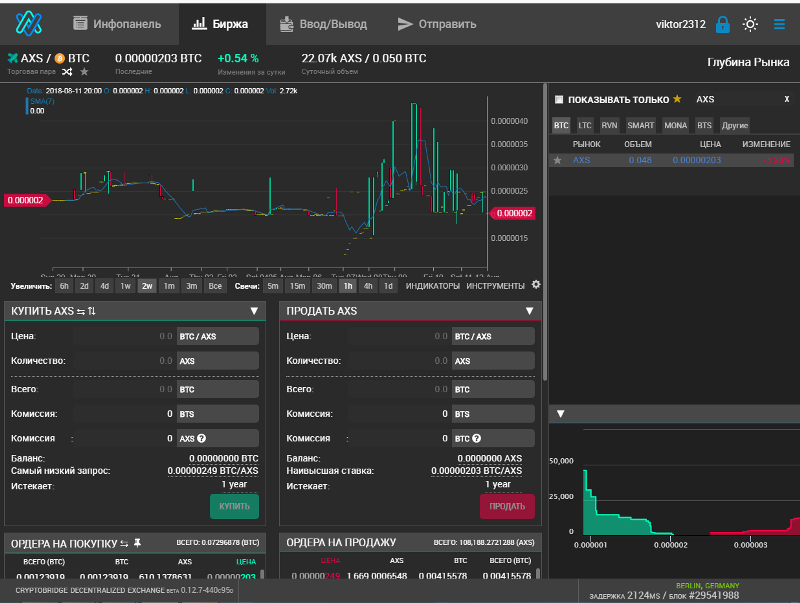Open the ИНСТРУМЕНТЫ chart menu
Viewport: 800px width, 603px height.
(x=495, y=286)
